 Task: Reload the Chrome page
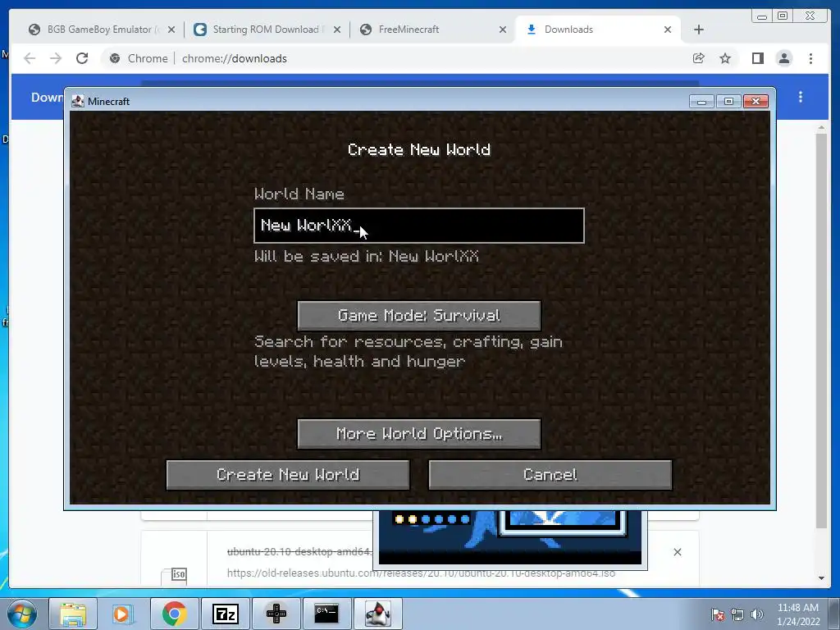pyautogui.click(x=82, y=58)
